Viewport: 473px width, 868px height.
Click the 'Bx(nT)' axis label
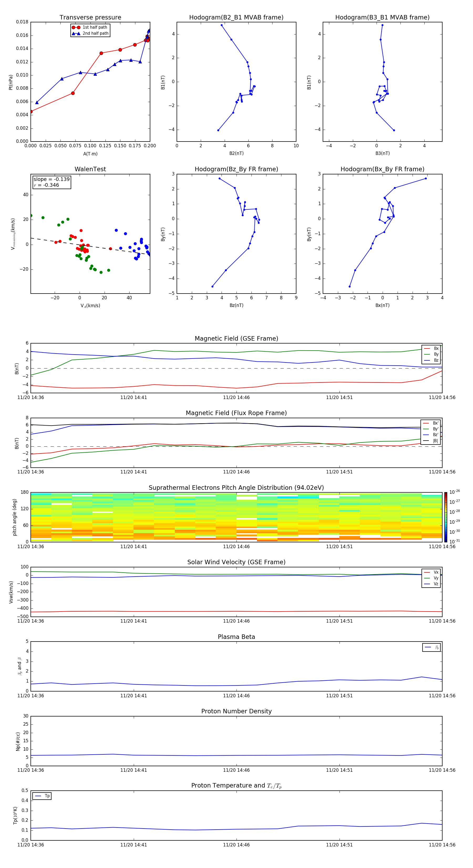382,305
